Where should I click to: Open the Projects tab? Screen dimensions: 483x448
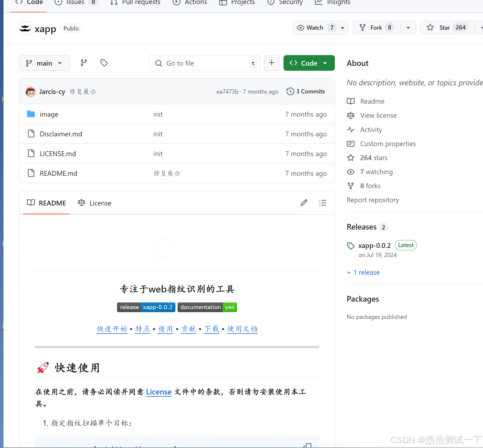pyautogui.click(x=237, y=3)
